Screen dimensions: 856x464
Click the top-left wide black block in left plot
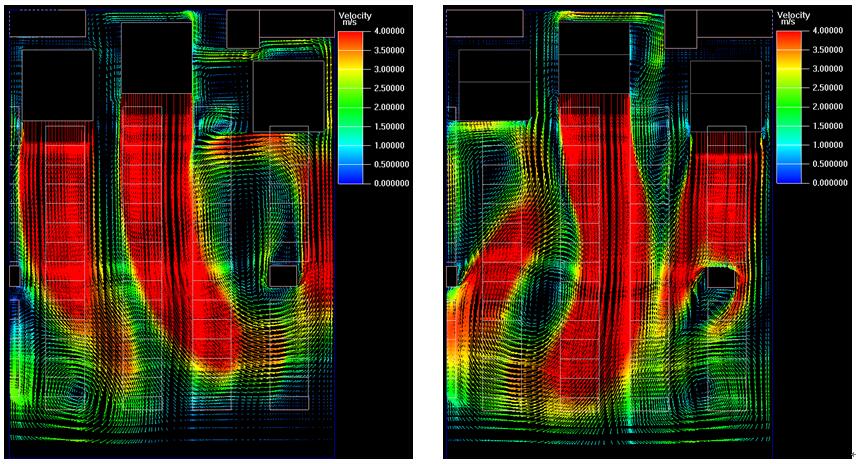click(47, 23)
